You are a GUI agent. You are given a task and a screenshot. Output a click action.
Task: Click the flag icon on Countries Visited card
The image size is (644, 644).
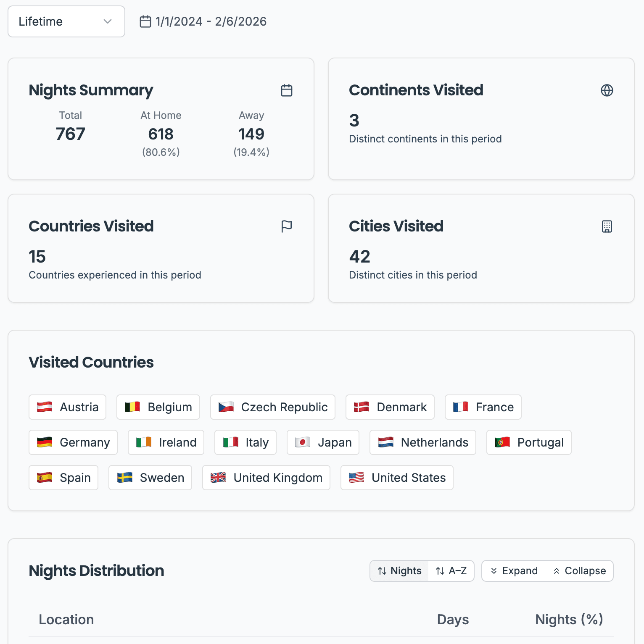(x=287, y=226)
